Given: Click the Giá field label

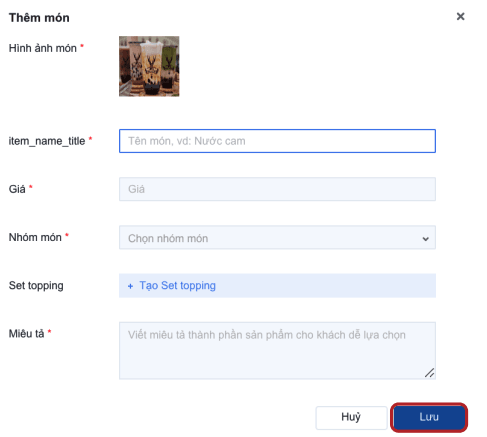Looking at the screenshot, I should coord(17,189).
